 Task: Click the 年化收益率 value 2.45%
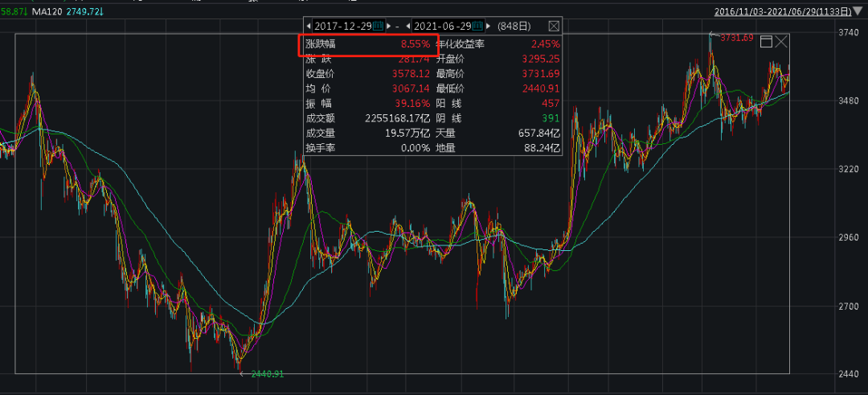point(547,44)
